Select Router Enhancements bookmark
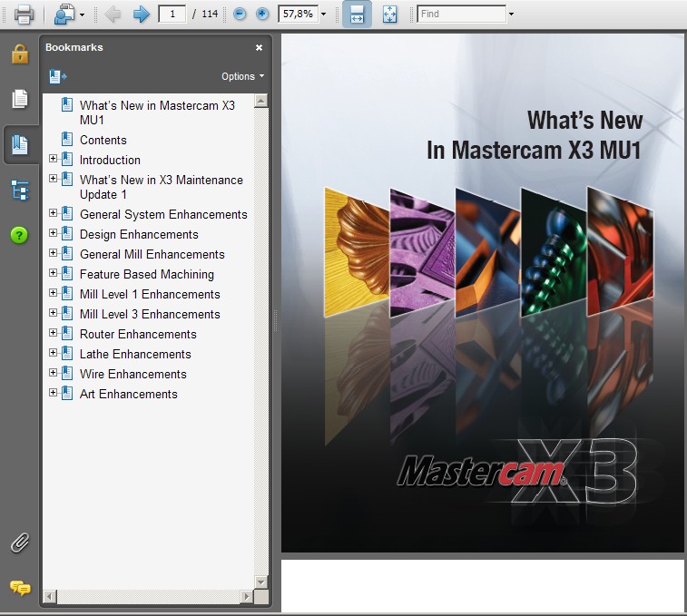This screenshot has height=616, width=687. (x=138, y=334)
